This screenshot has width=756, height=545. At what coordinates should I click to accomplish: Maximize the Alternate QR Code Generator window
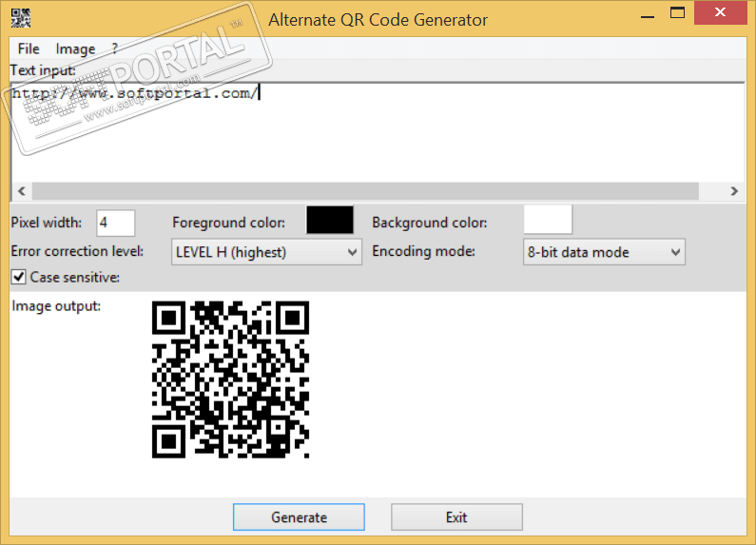click(677, 13)
